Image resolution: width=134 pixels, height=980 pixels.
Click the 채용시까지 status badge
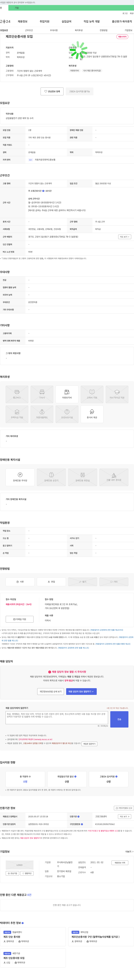pos(122,37)
